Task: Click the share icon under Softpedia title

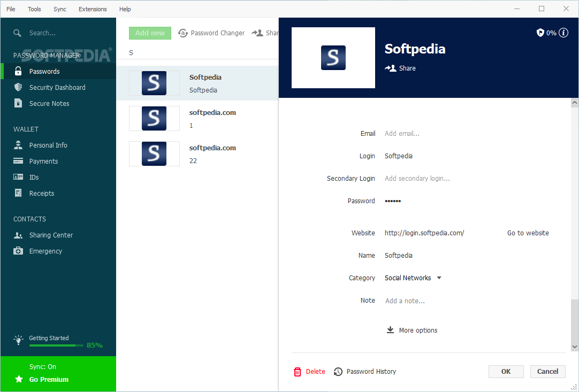Action: [x=390, y=68]
